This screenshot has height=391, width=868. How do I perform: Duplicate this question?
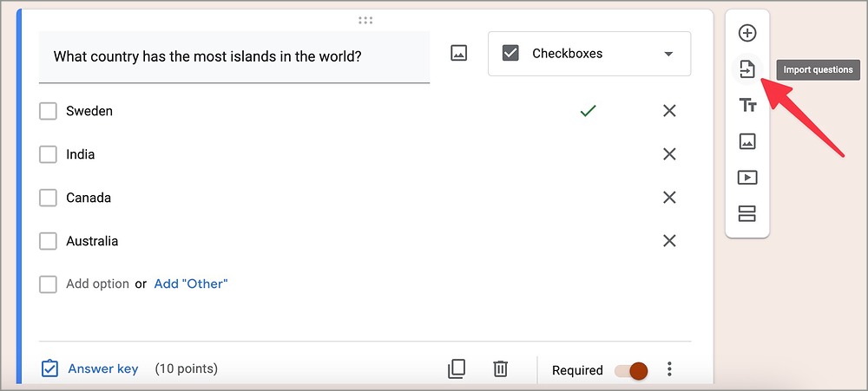point(457,369)
